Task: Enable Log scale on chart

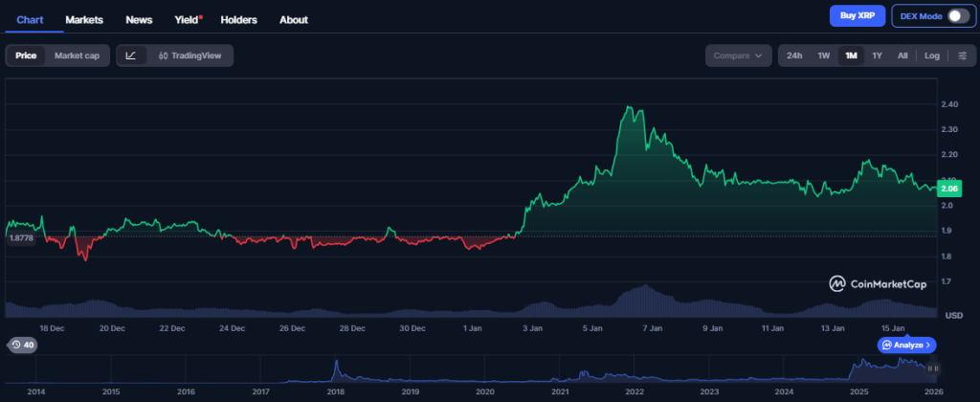Action: pos(931,56)
